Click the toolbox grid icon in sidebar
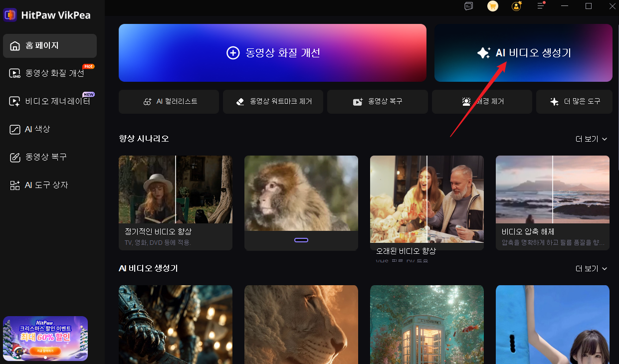 15,185
